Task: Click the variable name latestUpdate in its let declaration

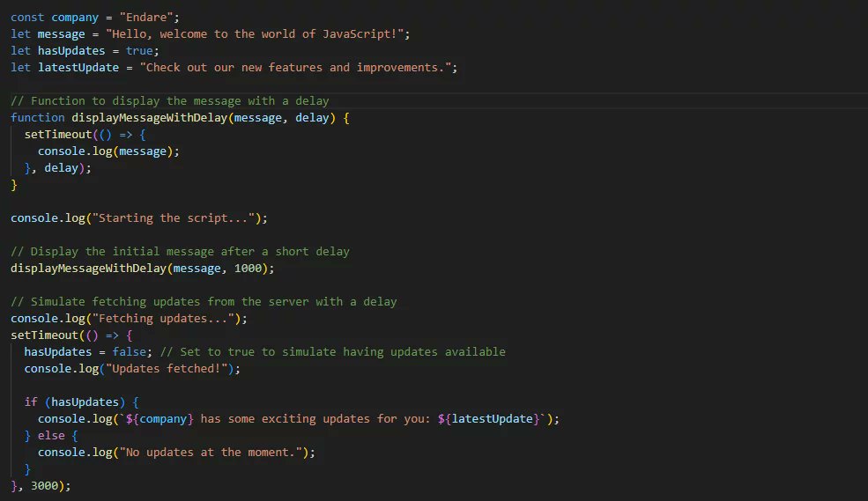Action: pos(78,68)
